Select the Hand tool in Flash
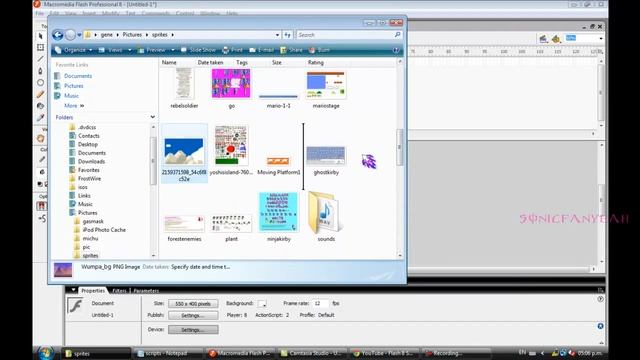The height and width of the screenshot is (360, 640). click(40, 138)
